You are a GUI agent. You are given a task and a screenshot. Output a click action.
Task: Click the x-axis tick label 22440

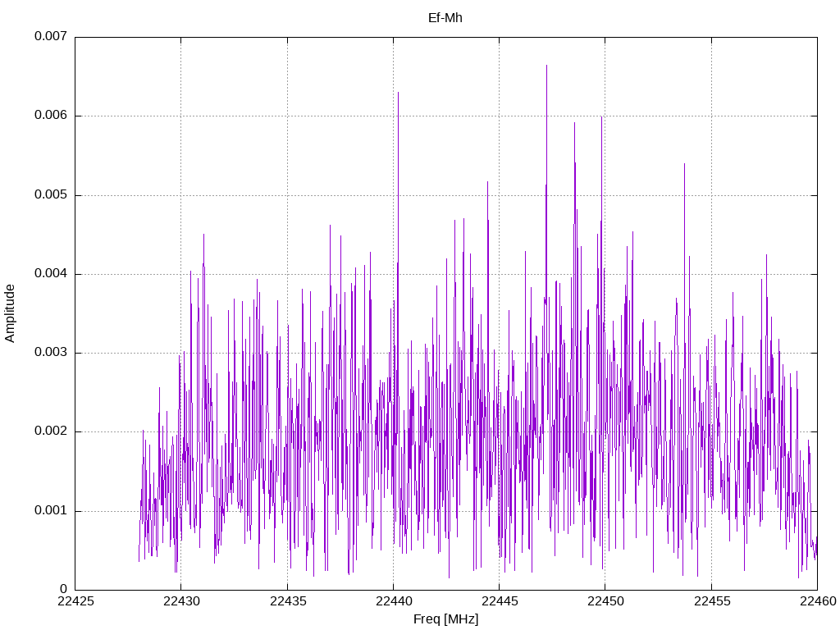pyautogui.click(x=394, y=601)
